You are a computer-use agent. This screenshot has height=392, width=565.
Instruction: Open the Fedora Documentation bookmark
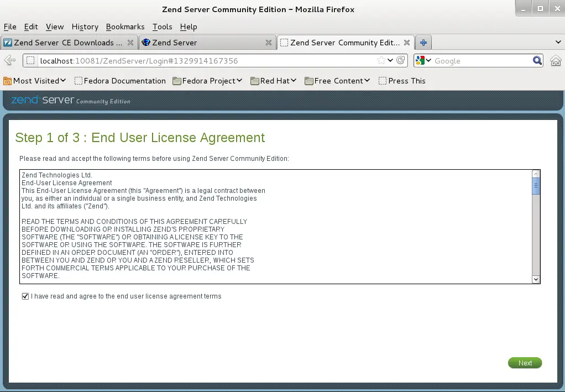click(x=120, y=81)
